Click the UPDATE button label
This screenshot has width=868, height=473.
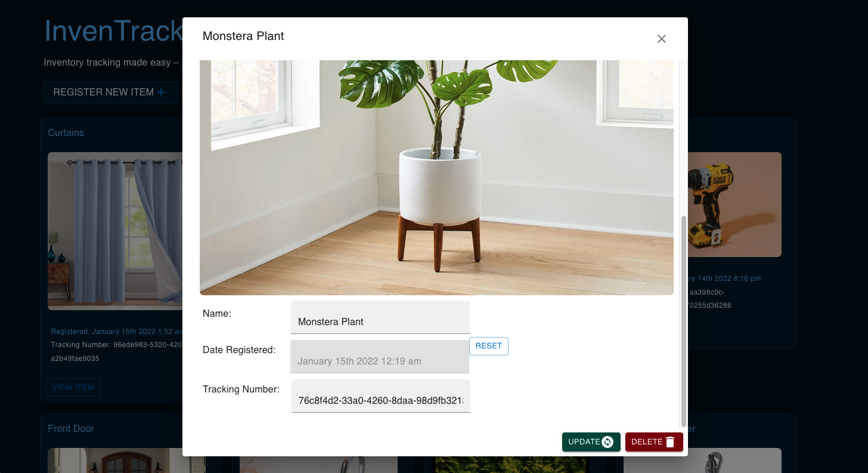tap(584, 442)
